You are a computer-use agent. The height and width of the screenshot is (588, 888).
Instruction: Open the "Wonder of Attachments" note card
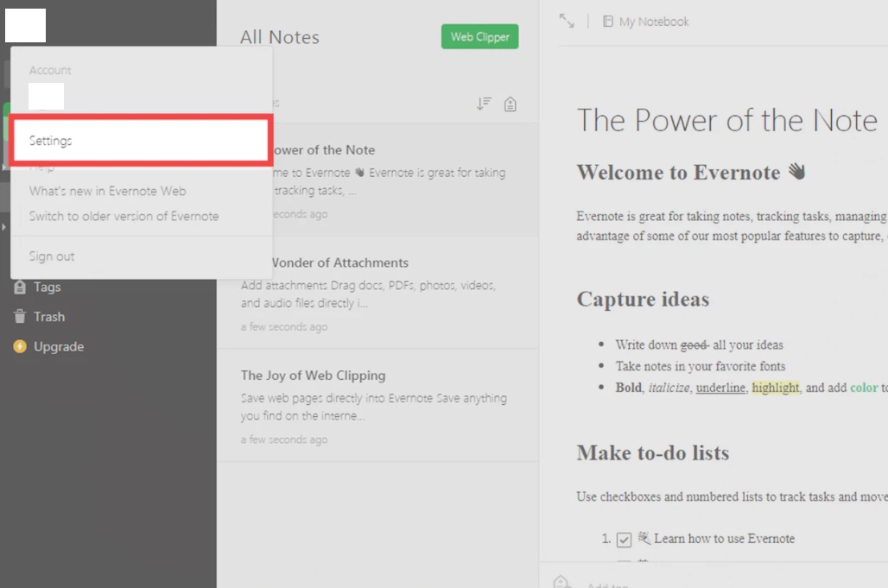(x=377, y=293)
